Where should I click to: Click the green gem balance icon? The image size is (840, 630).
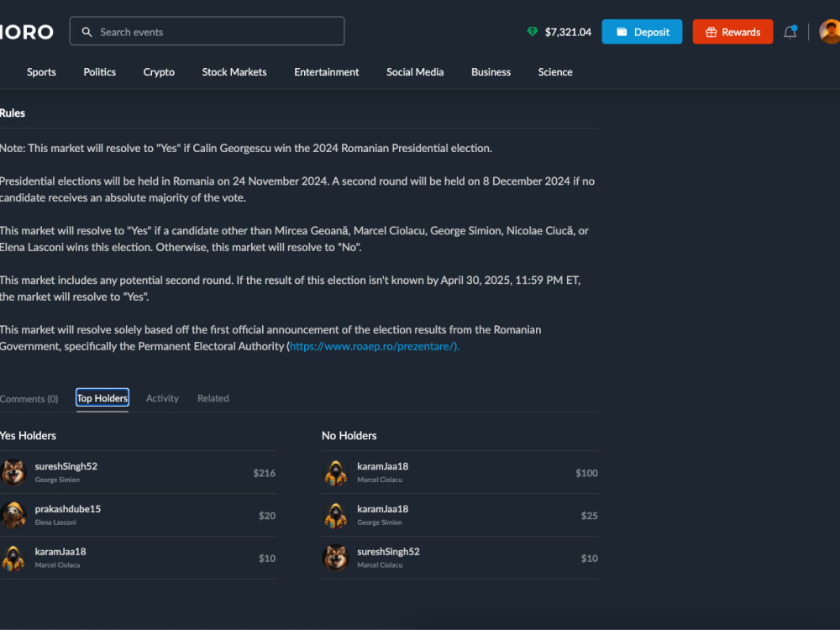coord(532,32)
